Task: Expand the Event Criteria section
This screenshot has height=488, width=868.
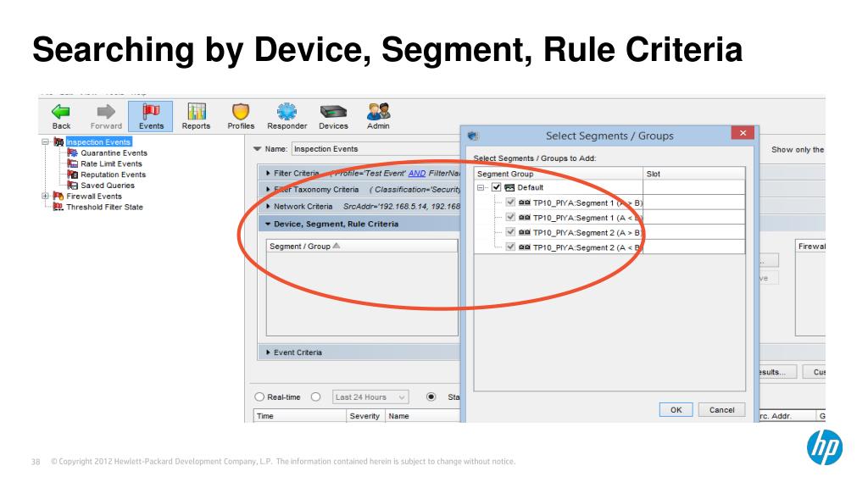Action: coord(269,352)
